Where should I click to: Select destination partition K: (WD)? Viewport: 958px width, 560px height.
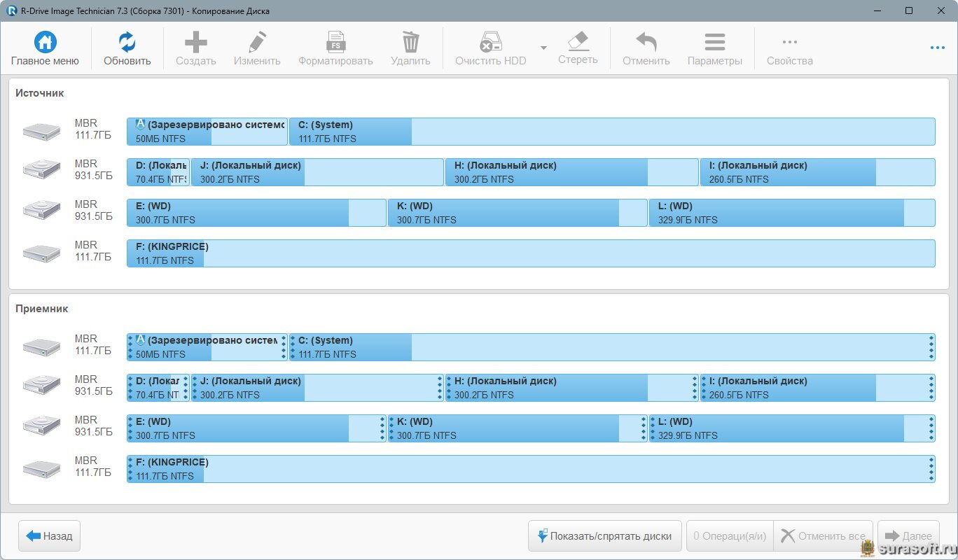[518, 428]
